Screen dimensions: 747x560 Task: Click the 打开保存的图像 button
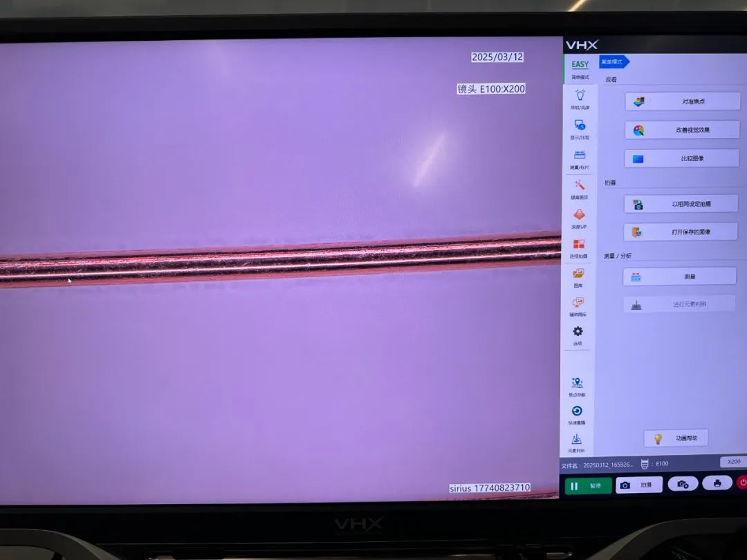pyautogui.click(x=681, y=232)
